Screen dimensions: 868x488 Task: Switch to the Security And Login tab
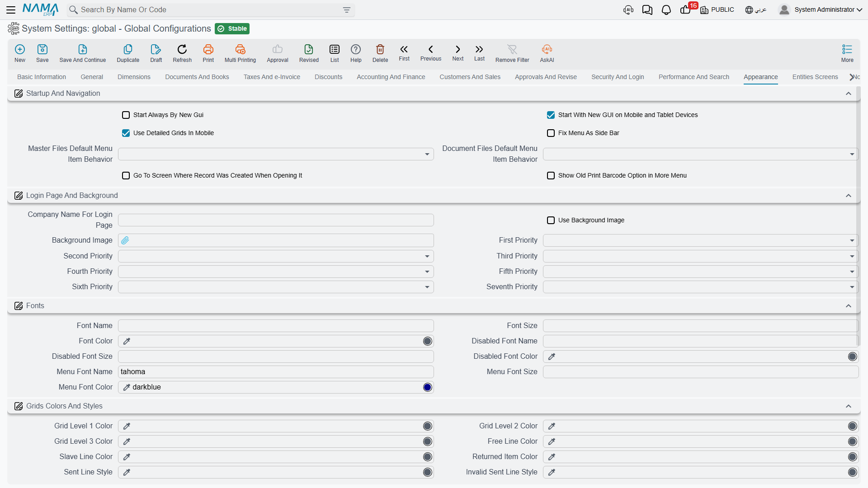coord(618,77)
